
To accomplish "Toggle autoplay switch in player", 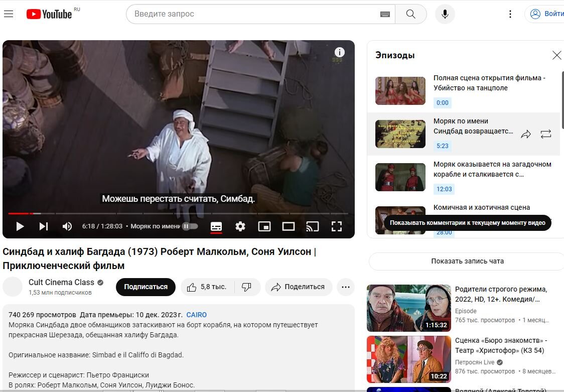I will click(189, 226).
